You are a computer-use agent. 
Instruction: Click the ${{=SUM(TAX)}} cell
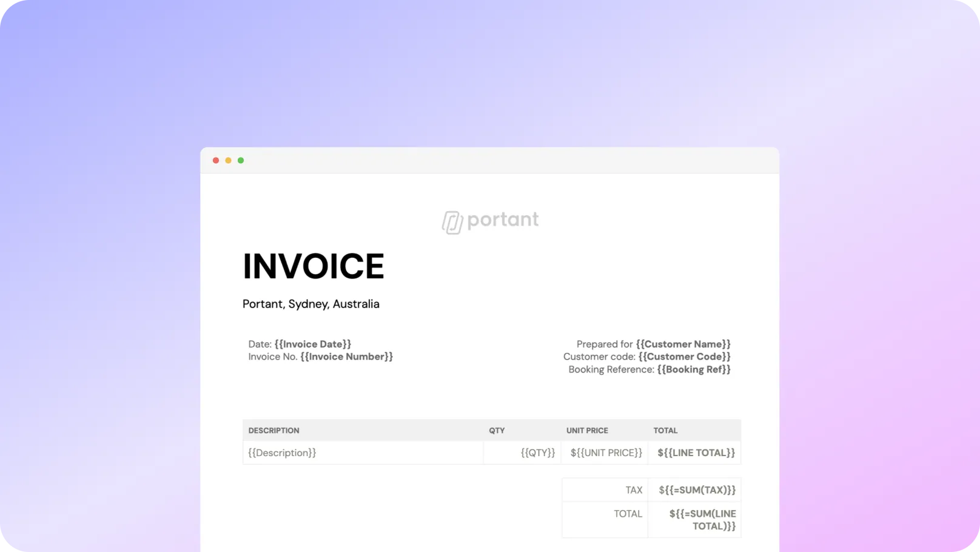point(695,490)
